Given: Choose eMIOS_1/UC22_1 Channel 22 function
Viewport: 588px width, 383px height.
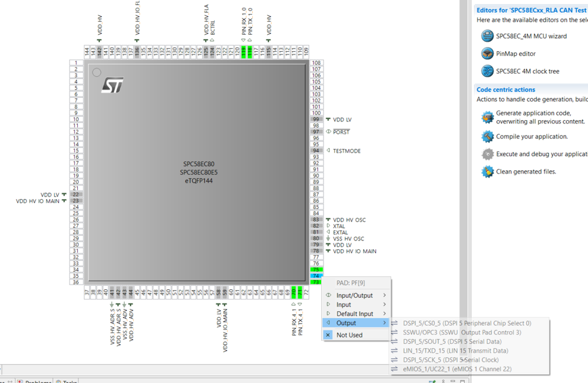Looking at the screenshot, I should 457,369.
